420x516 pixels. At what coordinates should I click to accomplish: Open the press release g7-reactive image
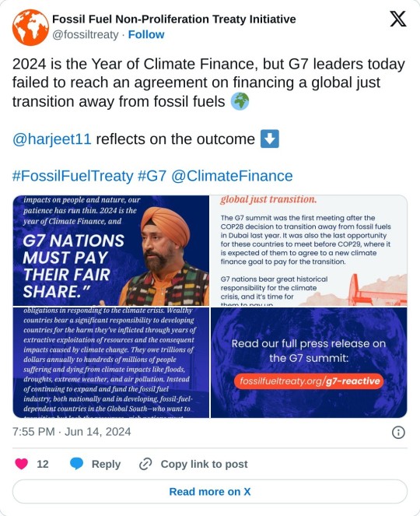click(309, 363)
